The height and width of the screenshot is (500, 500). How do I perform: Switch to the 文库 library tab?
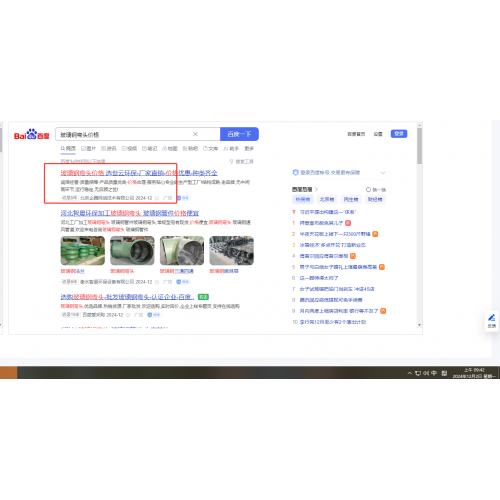coord(210,148)
